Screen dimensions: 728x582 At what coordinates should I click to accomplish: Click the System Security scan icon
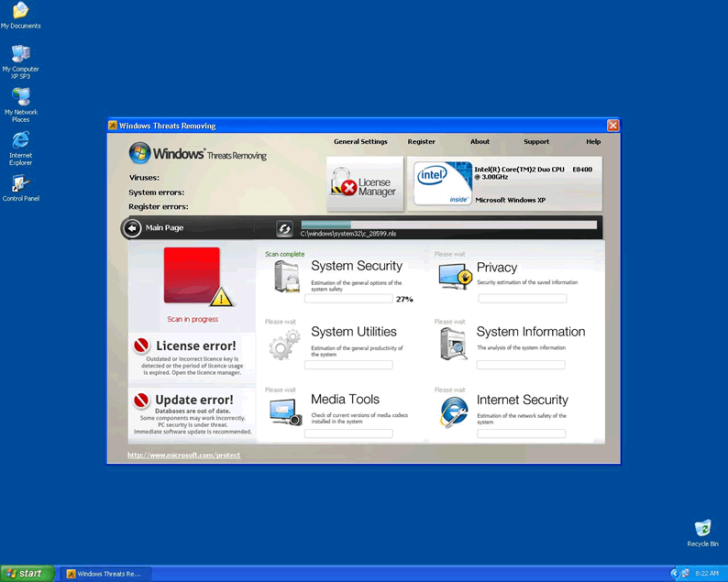tap(286, 276)
